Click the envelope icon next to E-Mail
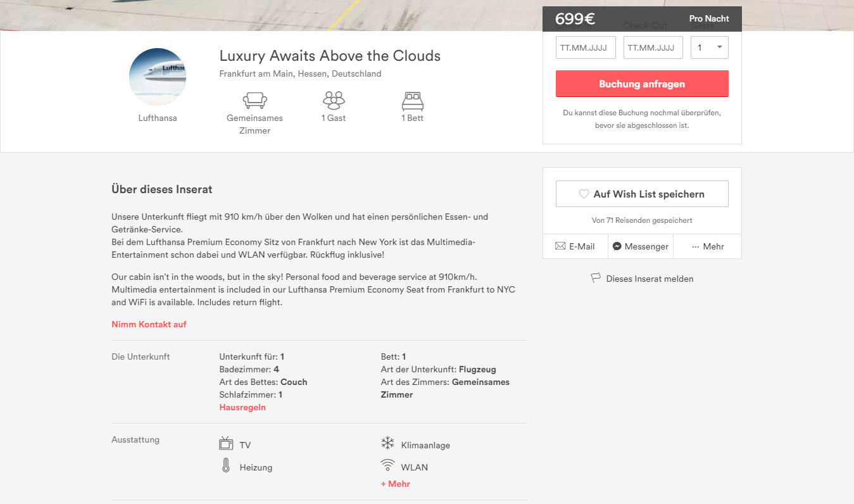The width and height of the screenshot is (854, 504). (560, 246)
